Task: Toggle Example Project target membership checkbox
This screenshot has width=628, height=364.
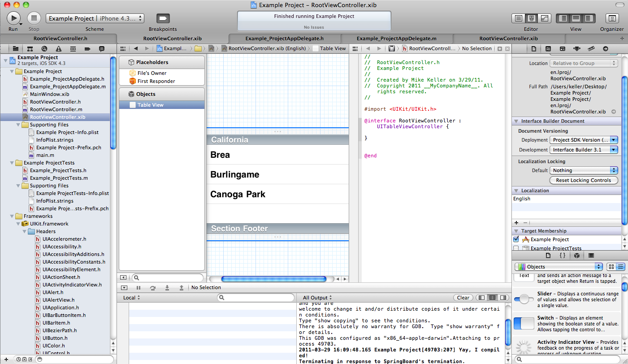Action: click(516, 239)
